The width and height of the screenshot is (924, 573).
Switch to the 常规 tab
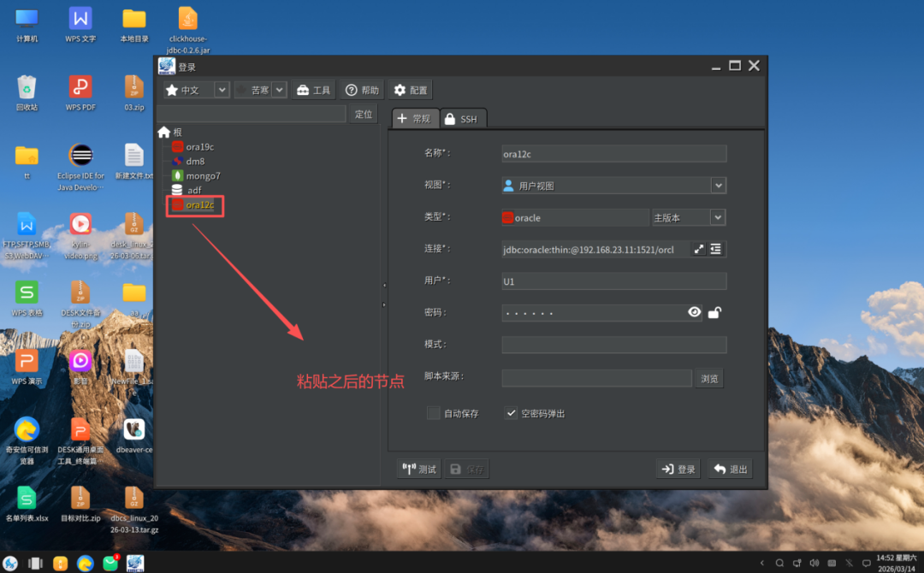(x=416, y=118)
